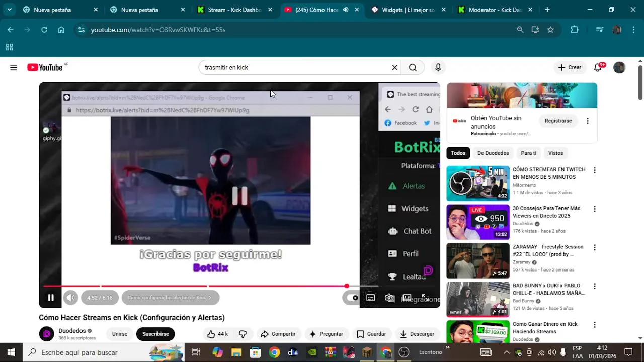Viewport: 644px width, 362px height.
Task: Open options for 'ZARAMAY - Freestyle Session' video
Action: [x=594, y=247]
